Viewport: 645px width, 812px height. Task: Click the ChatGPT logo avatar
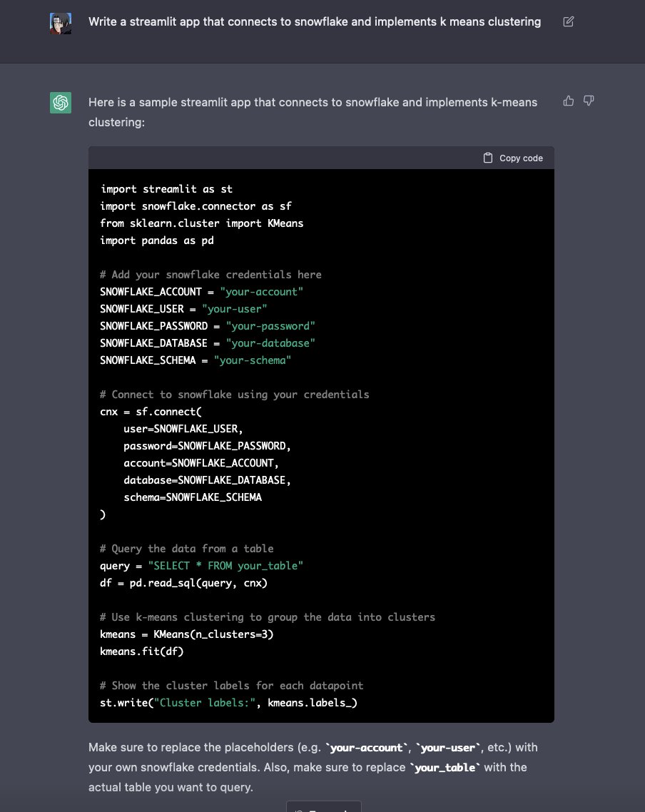tap(61, 103)
